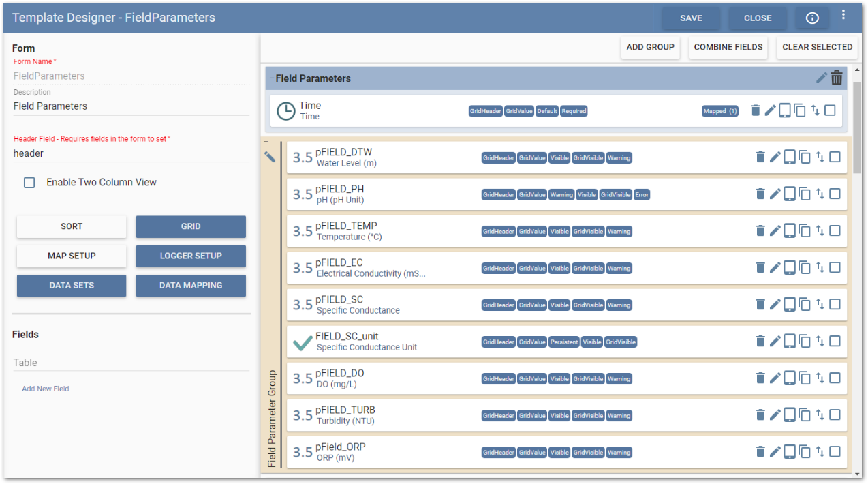This screenshot has height=484, width=868.
Task: Select the pFIELD_TURB checkbox
Action: tap(835, 414)
